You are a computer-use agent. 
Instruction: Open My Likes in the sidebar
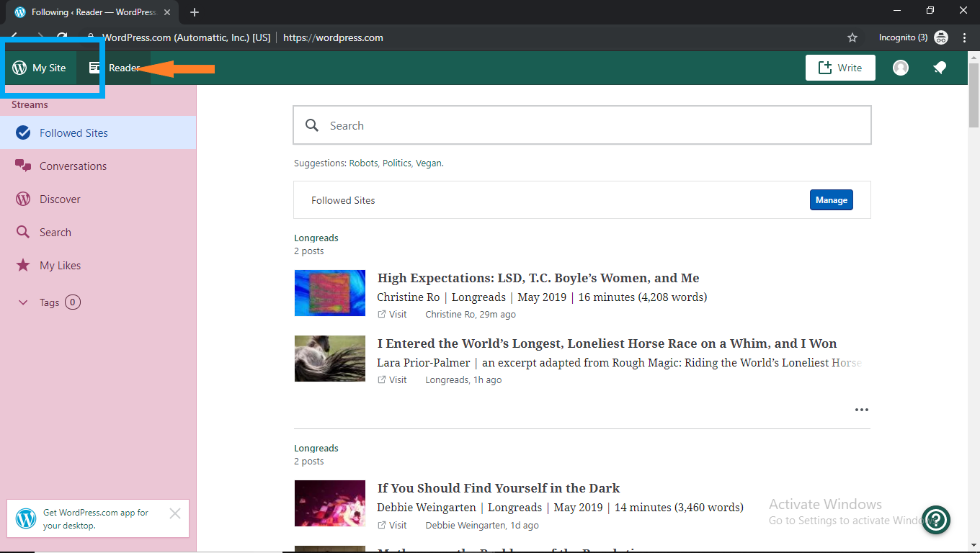[60, 266]
